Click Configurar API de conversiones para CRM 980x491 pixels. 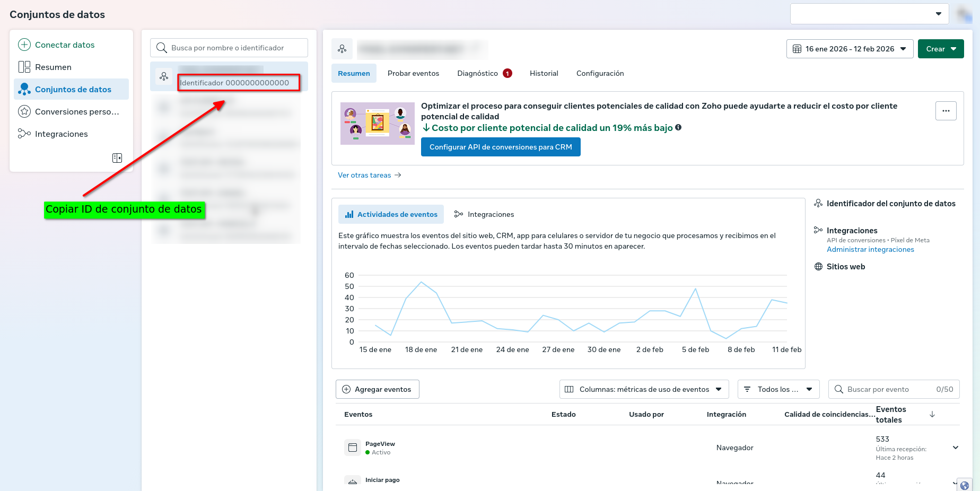tap(500, 147)
